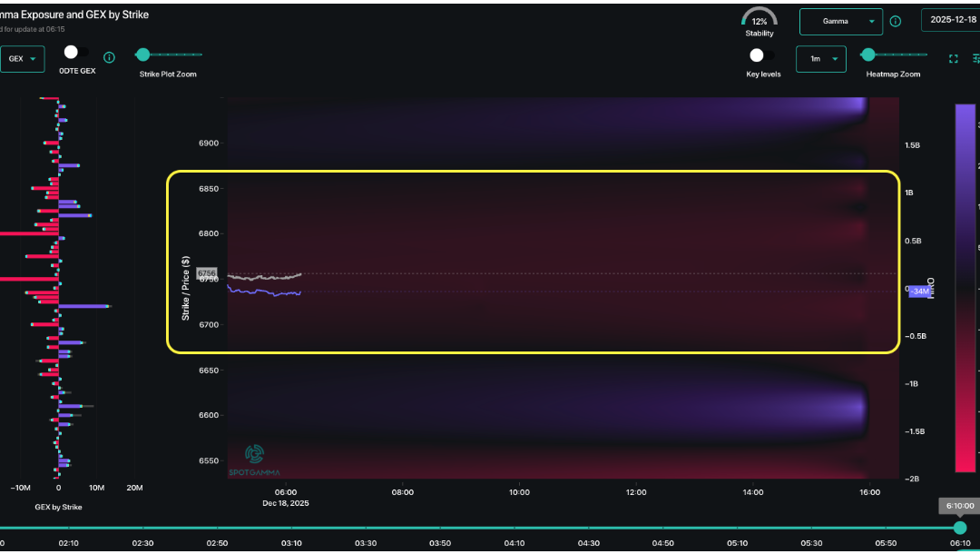Click the 6756 price tag on strike axis
Image resolution: width=980 pixels, height=554 pixels.
click(x=207, y=272)
